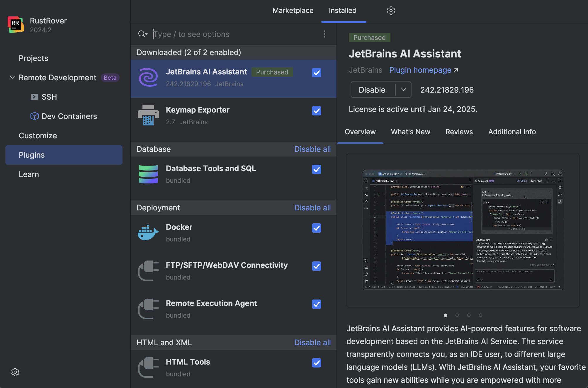
Task: Click the Docker whale plugin icon
Action: coord(148,233)
